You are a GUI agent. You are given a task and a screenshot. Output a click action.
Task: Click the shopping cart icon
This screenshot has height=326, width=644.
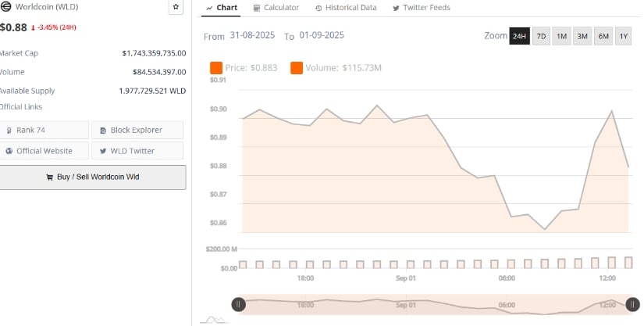(49, 177)
